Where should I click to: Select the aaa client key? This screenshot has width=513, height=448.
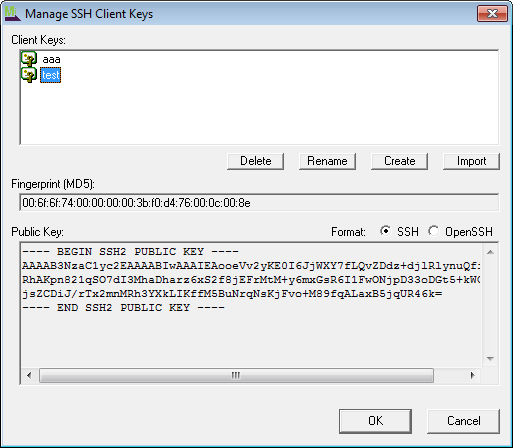coord(51,59)
